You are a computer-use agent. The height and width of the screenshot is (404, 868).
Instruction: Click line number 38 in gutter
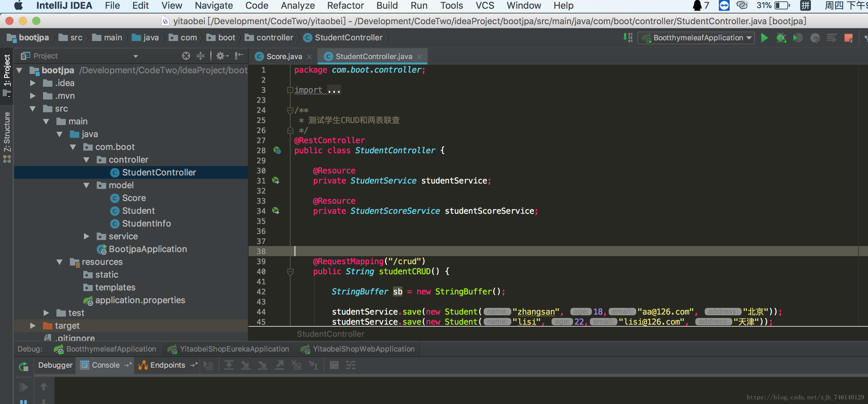coord(261,251)
